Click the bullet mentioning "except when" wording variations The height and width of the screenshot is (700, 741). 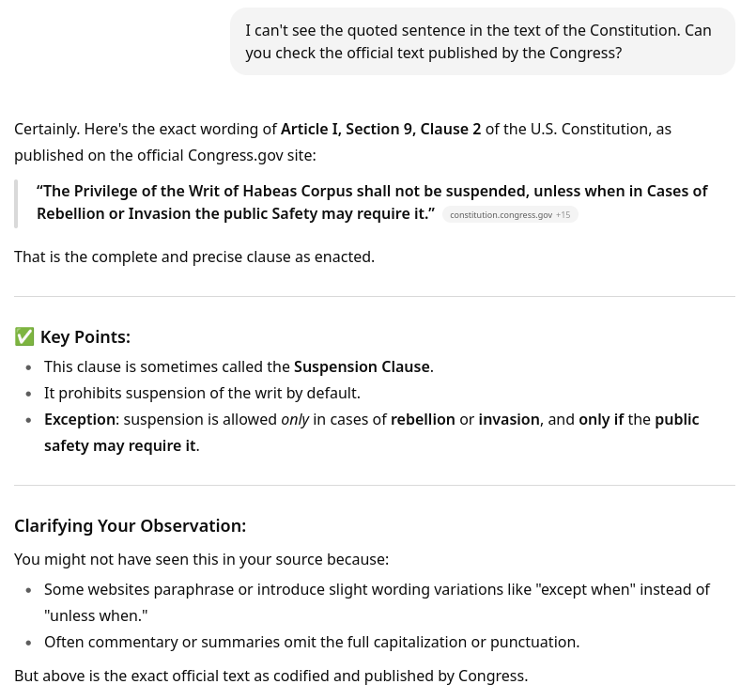click(377, 589)
